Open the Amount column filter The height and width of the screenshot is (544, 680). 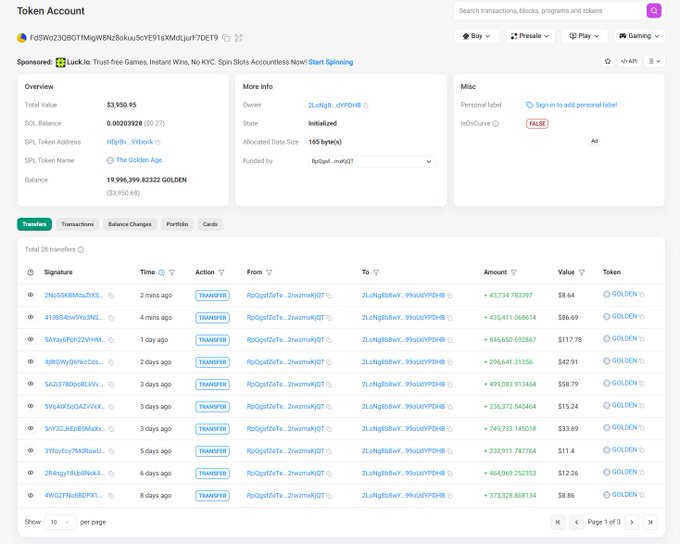pyautogui.click(x=514, y=272)
